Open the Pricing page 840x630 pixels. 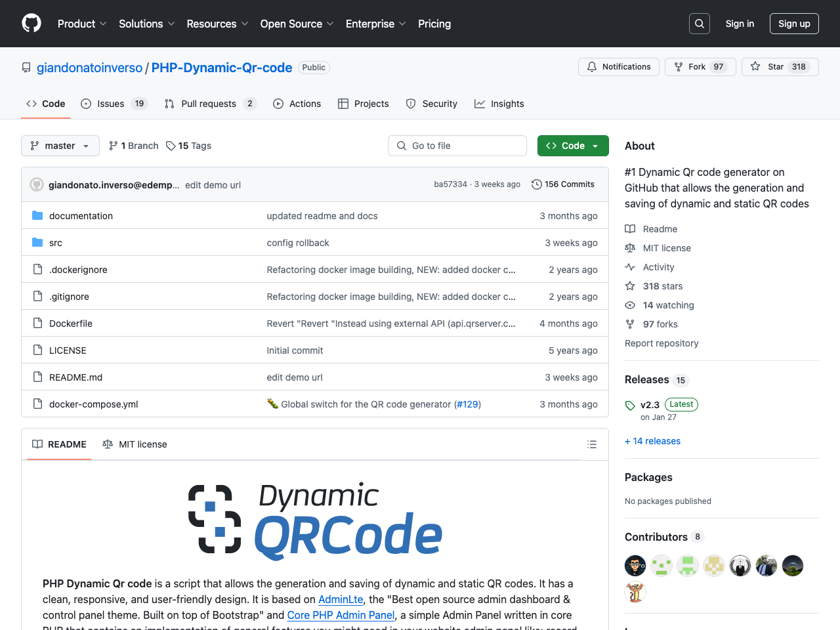[434, 24]
